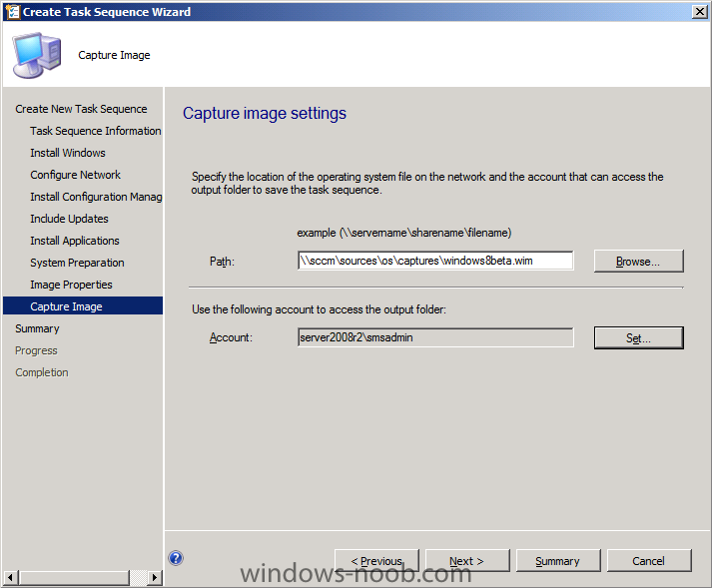Screen dimensions: 712x588
Task: Select Install Windows step
Action: 68,153
